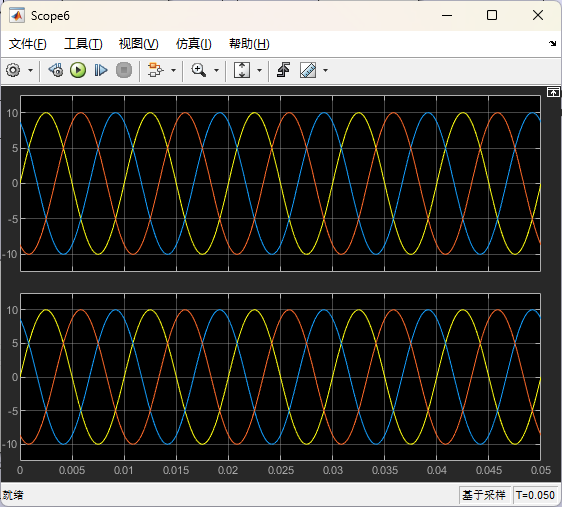562x507 pixels.
Task: Open the 文件(F) menu
Action: pyautogui.click(x=28, y=44)
